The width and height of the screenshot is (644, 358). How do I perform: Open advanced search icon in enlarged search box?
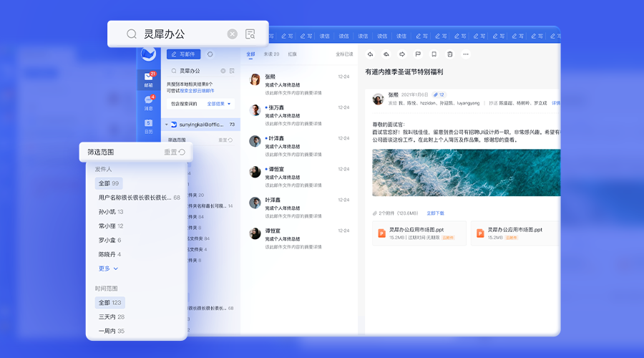point(250,34)
